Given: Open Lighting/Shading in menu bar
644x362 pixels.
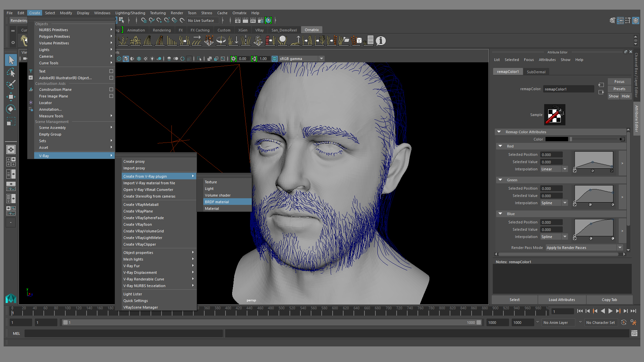Looking at the screenshot, I should (130, 13).
